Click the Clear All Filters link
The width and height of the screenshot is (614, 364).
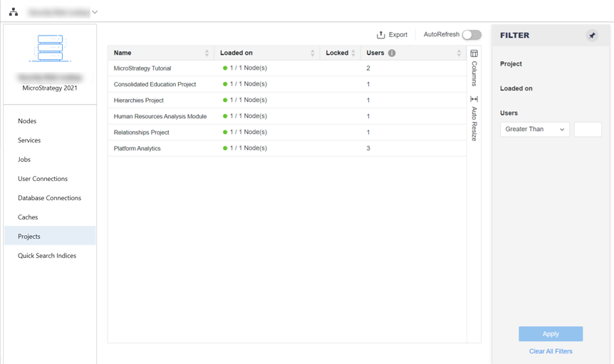pyautogui.click(x=550, y=351)
